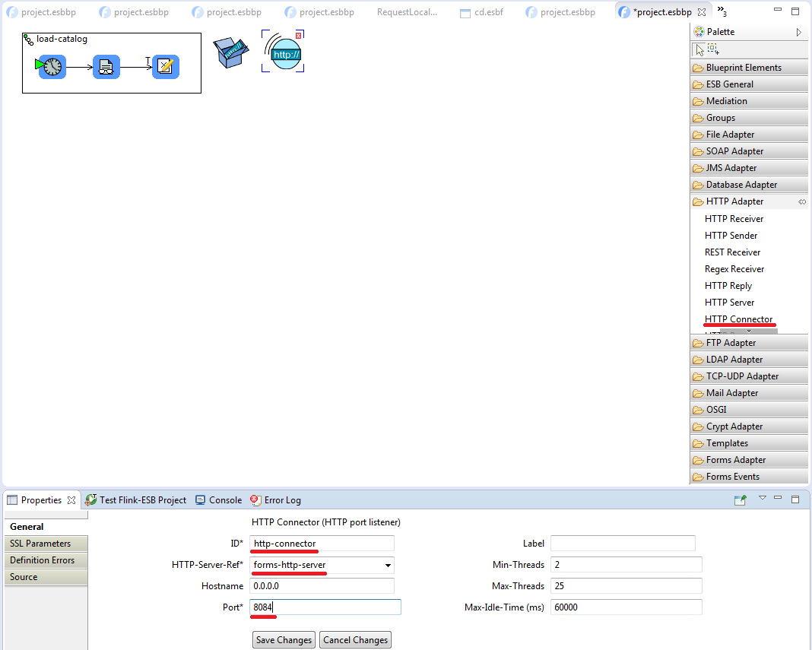Expand the Database Adapter palette group
Screen dimensions: 812x650
[741, 185]
